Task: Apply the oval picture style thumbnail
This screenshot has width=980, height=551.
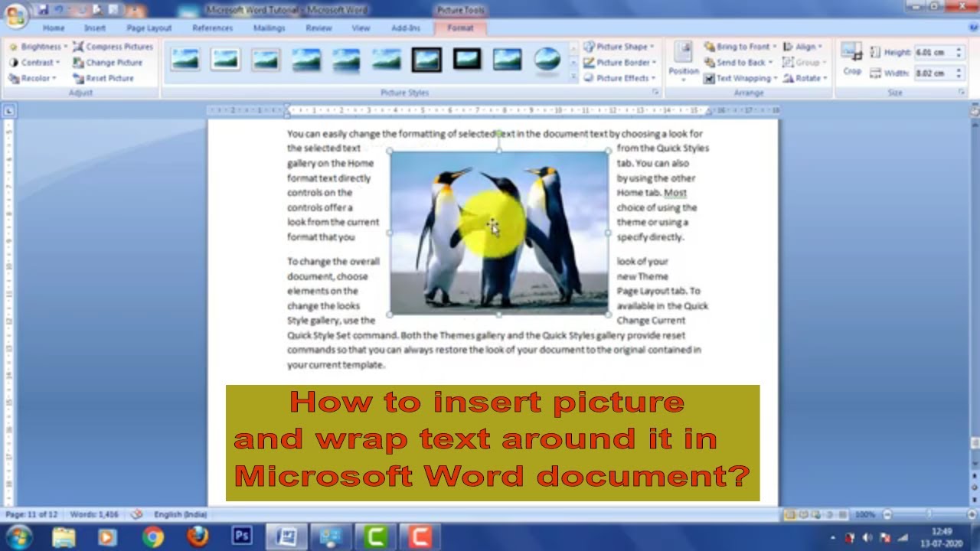Action: pyautogui.click(x=547, y=59)
